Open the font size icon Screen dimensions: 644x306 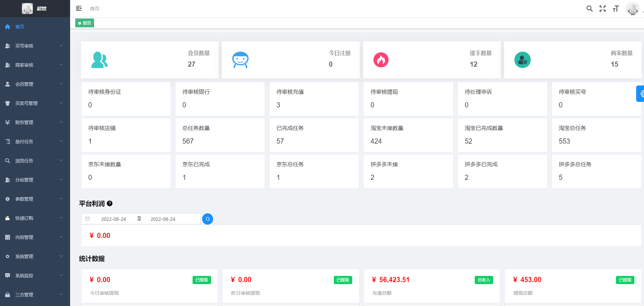(x=616, y=9)
